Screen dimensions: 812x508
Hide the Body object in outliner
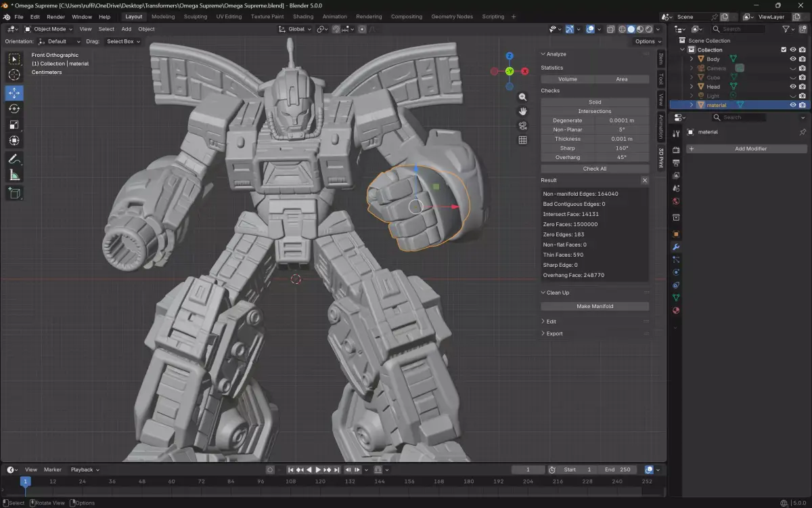point(792,59)
